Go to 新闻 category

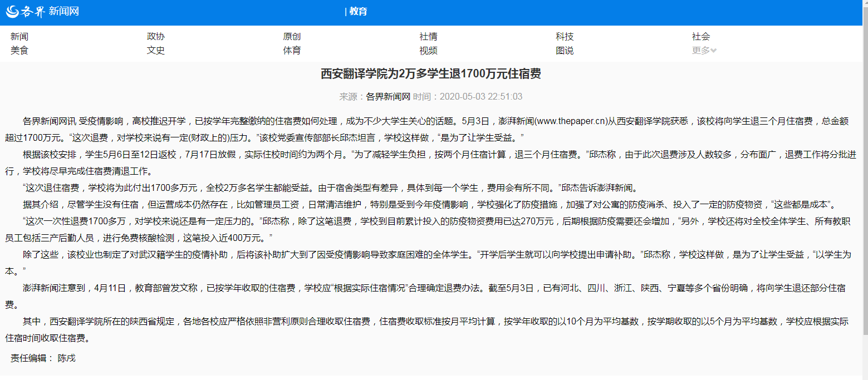pos(19,37)
